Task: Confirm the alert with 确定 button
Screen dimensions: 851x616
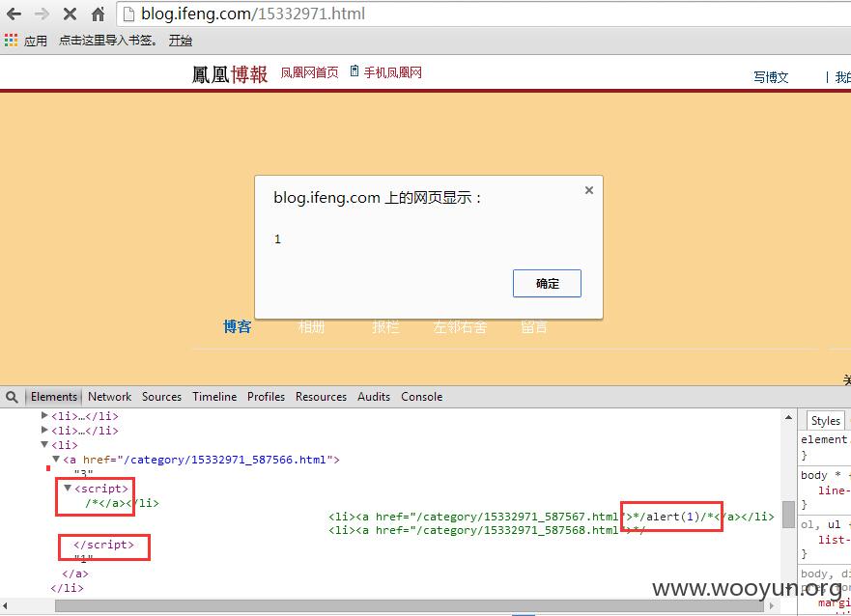Action: coord(547,283)
